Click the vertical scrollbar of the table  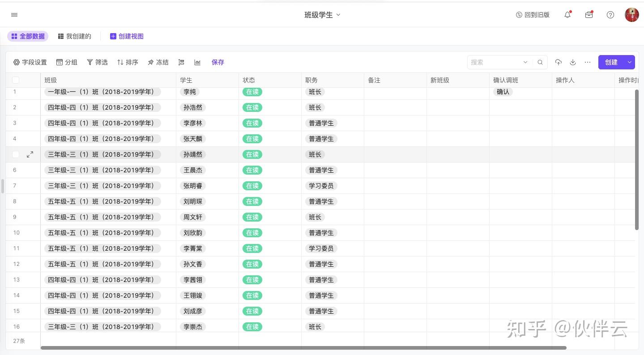click(x=637, y=160)
